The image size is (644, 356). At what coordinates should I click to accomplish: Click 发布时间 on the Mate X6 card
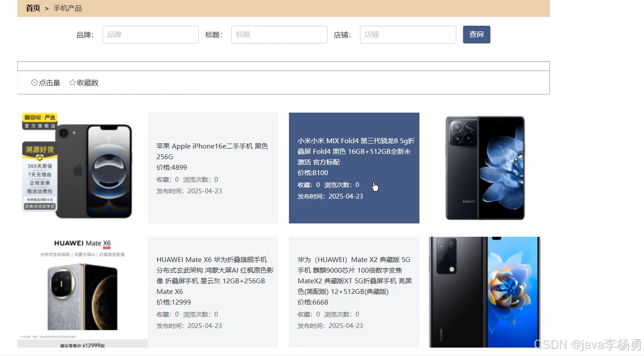coord(189,326)
